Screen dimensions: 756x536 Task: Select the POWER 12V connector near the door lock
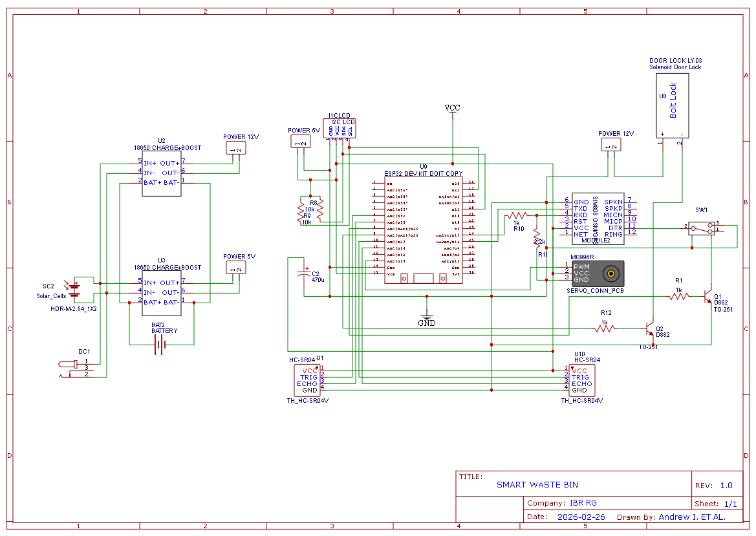point(611,145)
